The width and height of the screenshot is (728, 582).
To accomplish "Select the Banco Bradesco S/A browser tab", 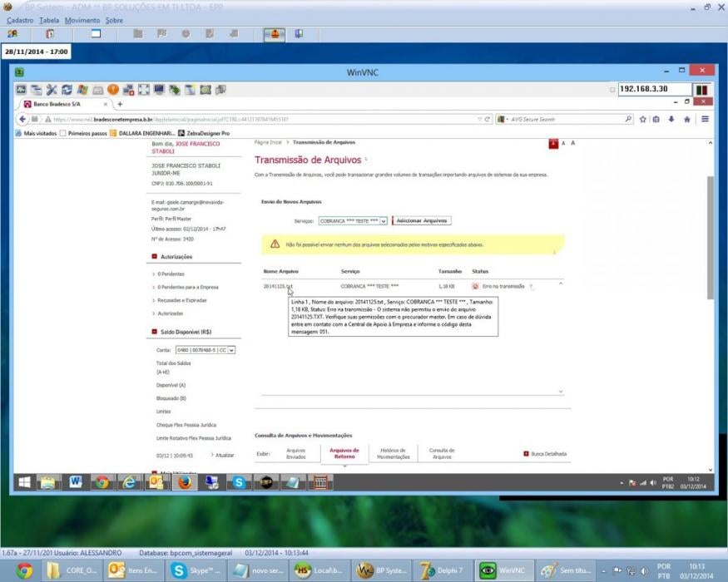I will [x=65, y=104].
